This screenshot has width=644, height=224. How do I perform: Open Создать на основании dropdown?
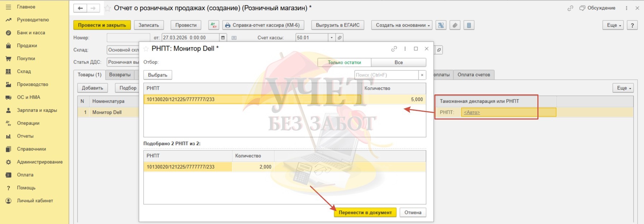tap(402, 25)
